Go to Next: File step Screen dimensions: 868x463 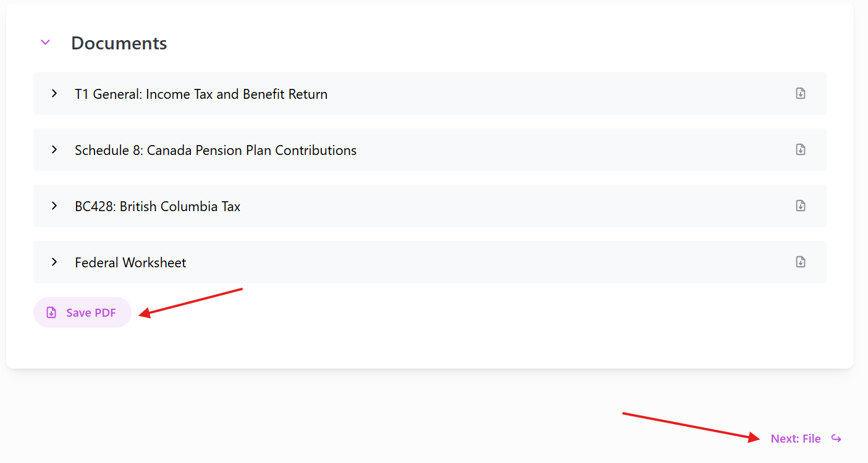796,439
